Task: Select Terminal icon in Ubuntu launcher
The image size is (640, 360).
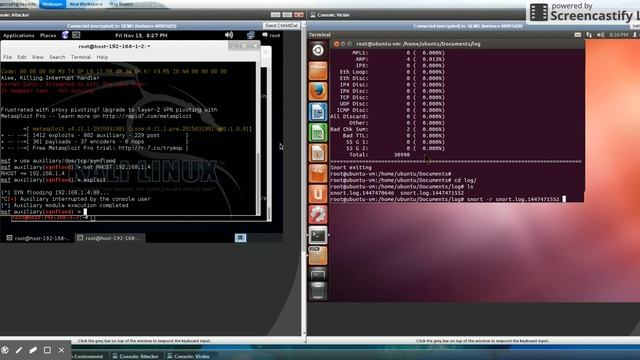Action: [318, 235]
